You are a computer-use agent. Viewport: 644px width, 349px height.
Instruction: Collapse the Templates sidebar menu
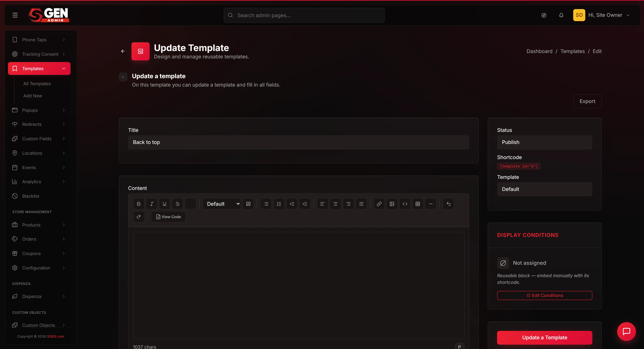pyautogui.click(x=39, y=69)
